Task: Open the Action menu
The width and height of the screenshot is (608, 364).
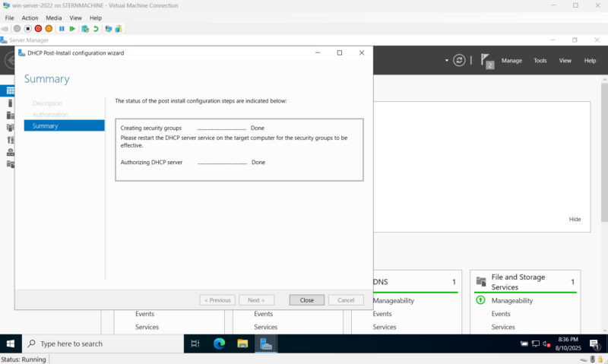Action: coord(30,17)
